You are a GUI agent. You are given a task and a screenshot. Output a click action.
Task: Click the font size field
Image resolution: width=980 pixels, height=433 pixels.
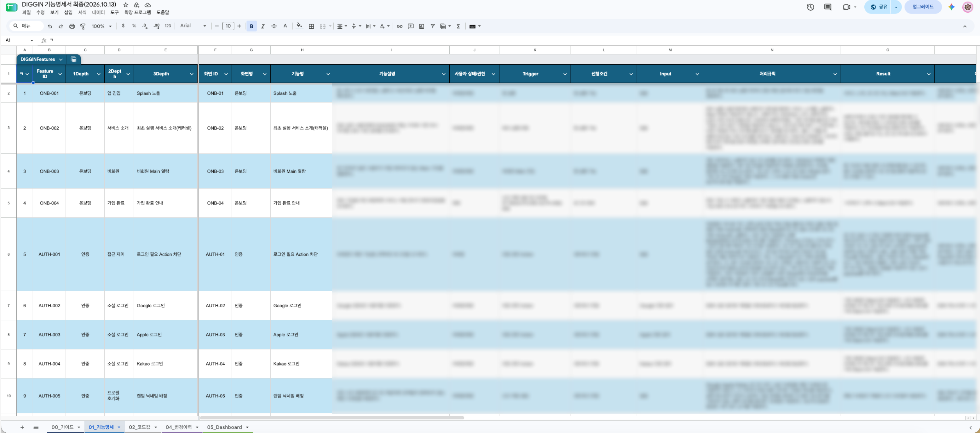click(228, 26)
